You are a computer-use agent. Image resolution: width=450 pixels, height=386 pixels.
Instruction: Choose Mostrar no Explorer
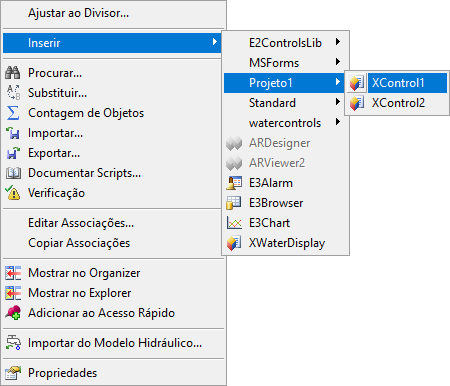[x=113, y=293]
